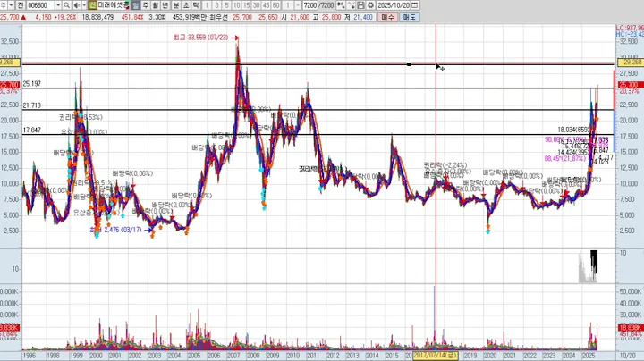Choose the 3 interval button

216,5
